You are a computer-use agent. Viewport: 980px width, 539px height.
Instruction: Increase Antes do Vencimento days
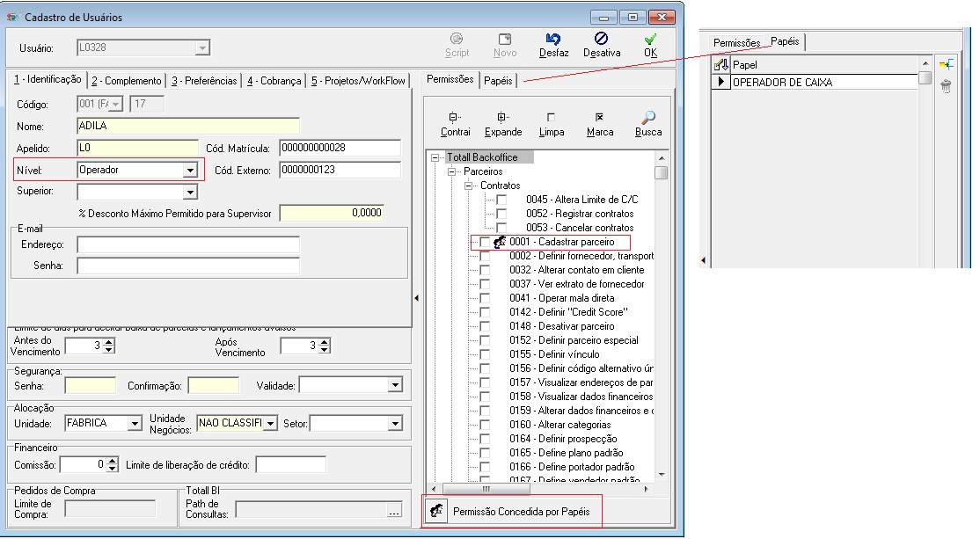(x=109, y=342)
